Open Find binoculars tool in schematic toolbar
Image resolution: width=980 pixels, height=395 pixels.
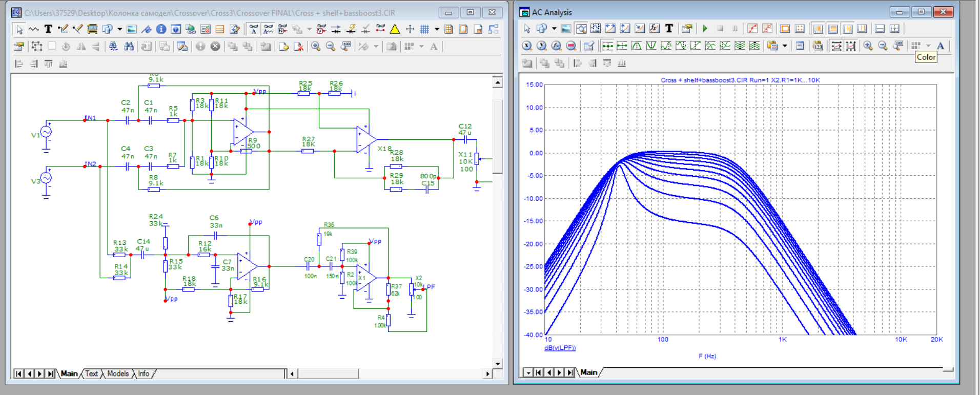coord(129,46)
